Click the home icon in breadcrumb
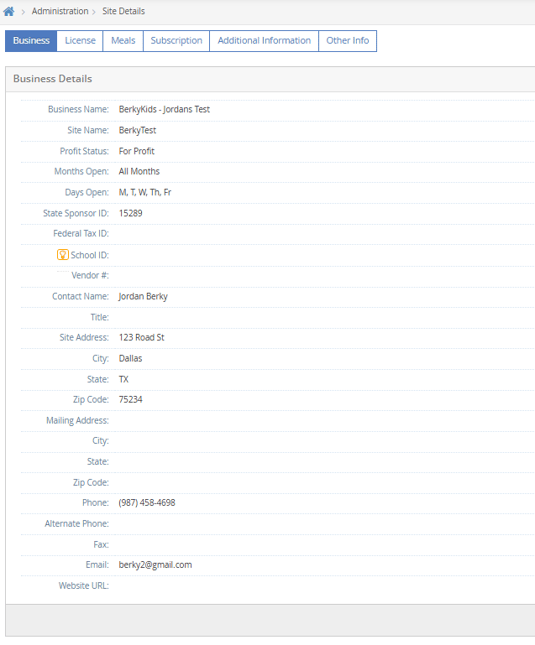Screen dimensions: 535x645 (9, 11)
